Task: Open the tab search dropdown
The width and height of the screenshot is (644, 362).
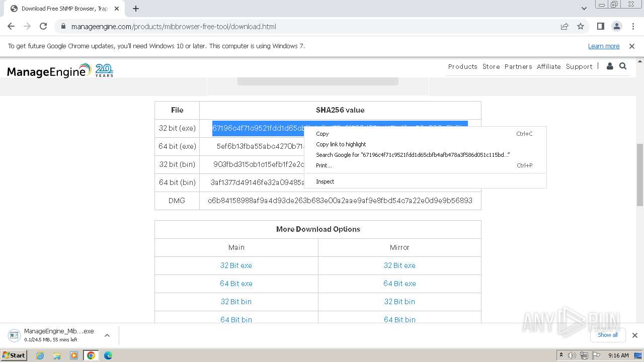Action: [x=584, y=9]
